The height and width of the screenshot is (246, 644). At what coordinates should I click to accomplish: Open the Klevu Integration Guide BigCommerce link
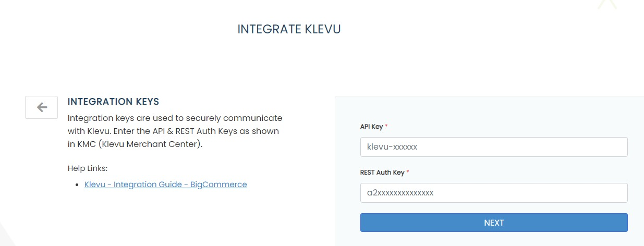pyautogui.click(x=165, y=185)
